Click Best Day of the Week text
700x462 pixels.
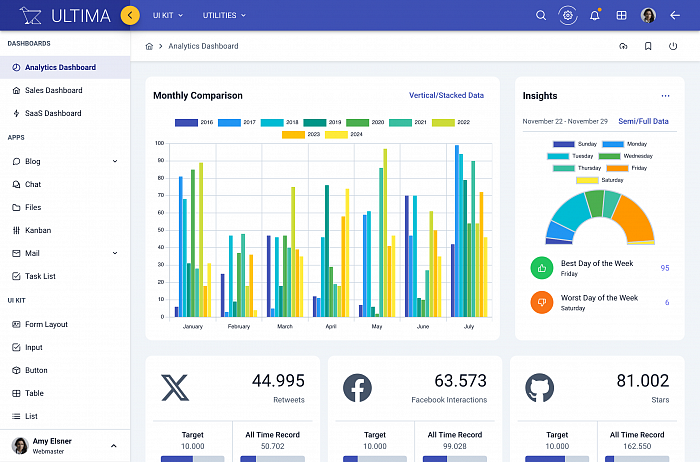point(597,263)
